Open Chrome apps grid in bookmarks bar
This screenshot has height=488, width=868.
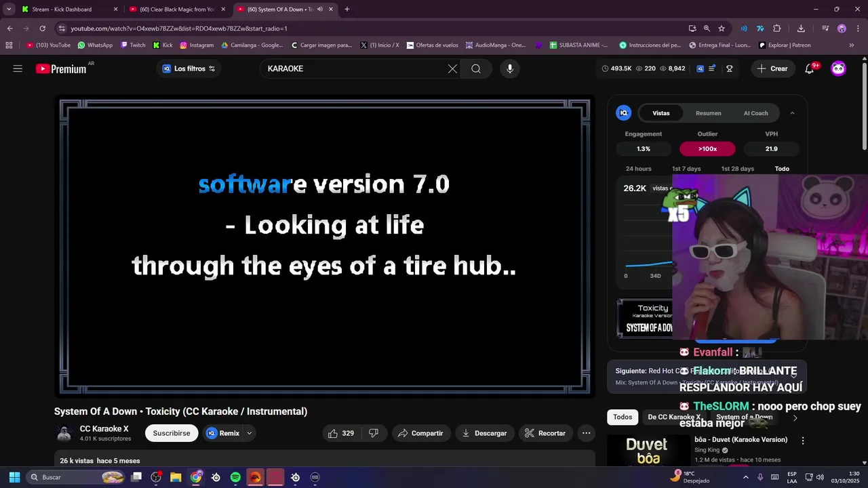[x=9, y=45]
